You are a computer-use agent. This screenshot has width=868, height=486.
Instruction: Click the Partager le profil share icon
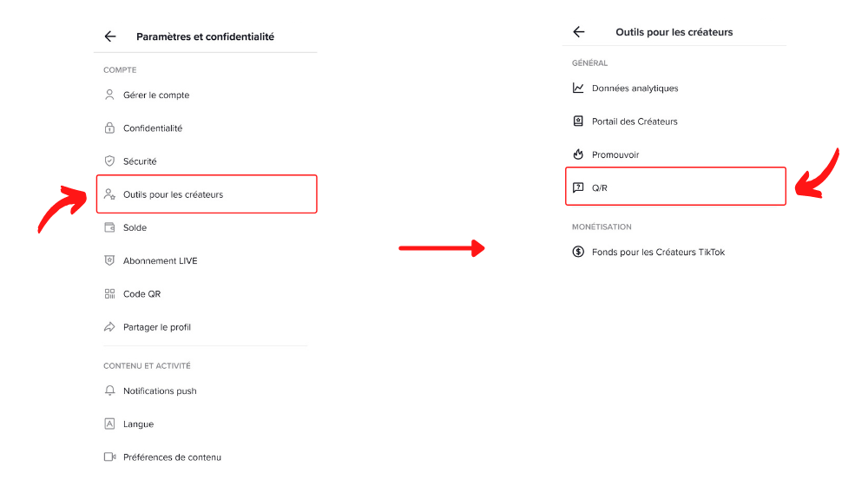click(x=109, y=327)
